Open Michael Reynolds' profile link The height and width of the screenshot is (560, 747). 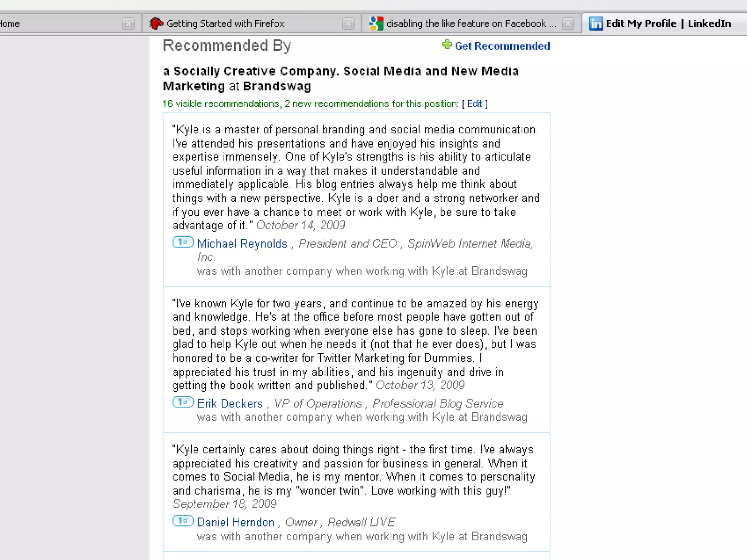pos(242,244)
